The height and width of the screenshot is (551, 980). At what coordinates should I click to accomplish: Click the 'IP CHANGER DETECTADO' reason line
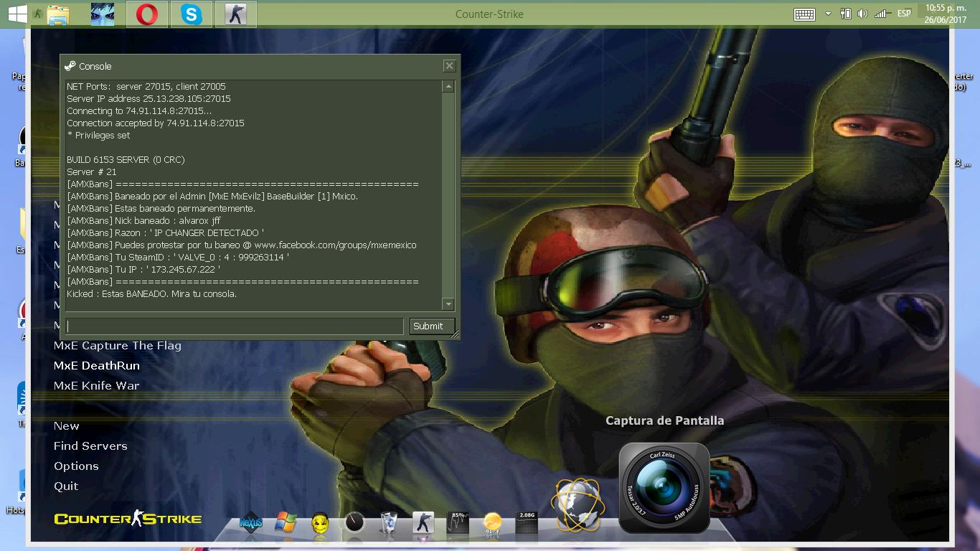tap(165, 233)
